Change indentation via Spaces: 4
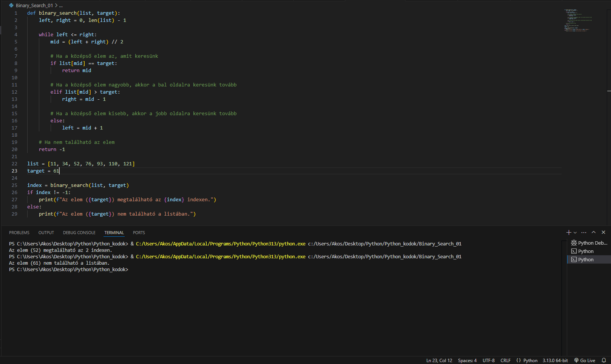Screen dimensions: 611x364 (x=467, y=361)
